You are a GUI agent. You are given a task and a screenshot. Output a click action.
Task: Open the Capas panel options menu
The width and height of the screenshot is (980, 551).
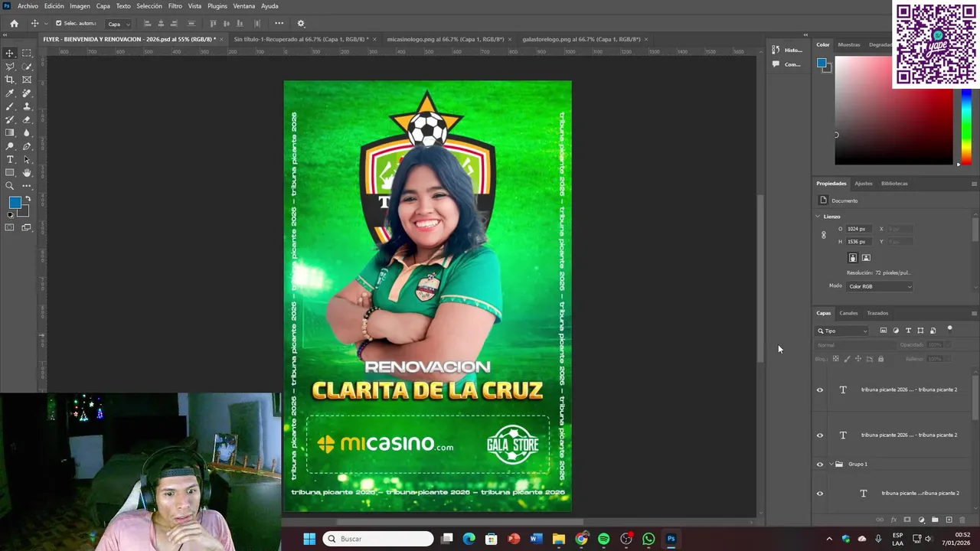pos(974,313)
